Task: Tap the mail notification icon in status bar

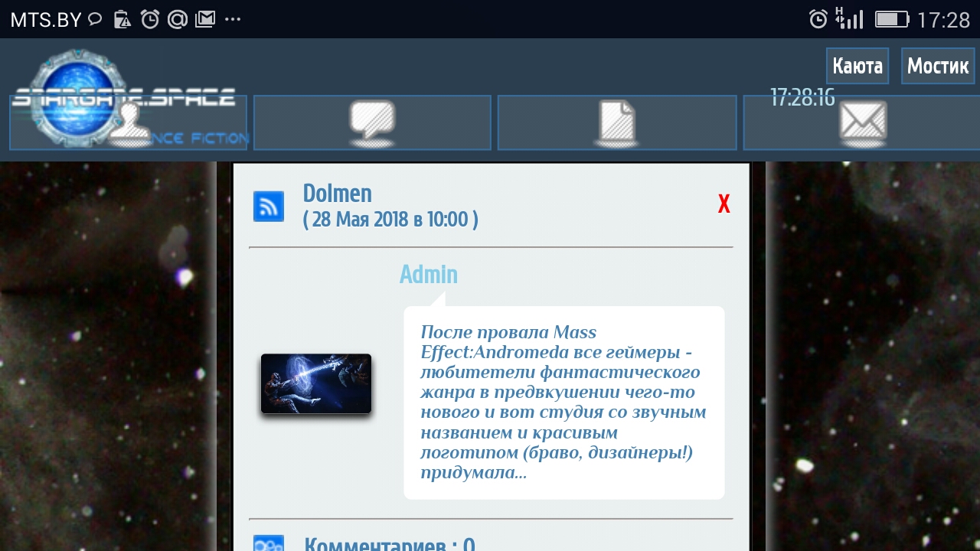Action: click(x=204, y=19)
